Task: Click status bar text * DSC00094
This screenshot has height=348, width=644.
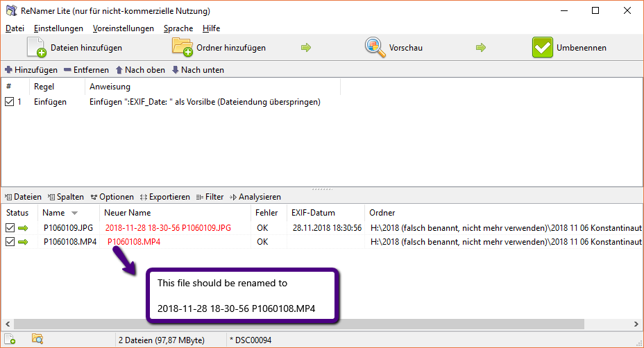Action: pos(251,340)
